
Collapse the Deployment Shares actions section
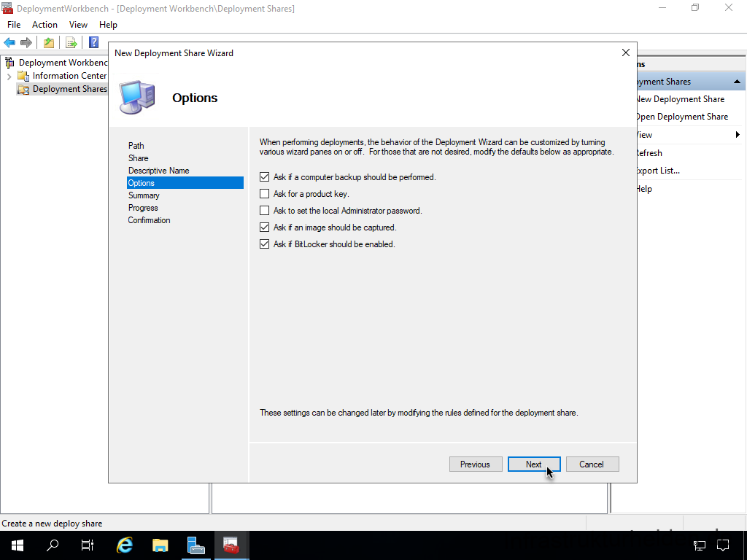[737, 82]
